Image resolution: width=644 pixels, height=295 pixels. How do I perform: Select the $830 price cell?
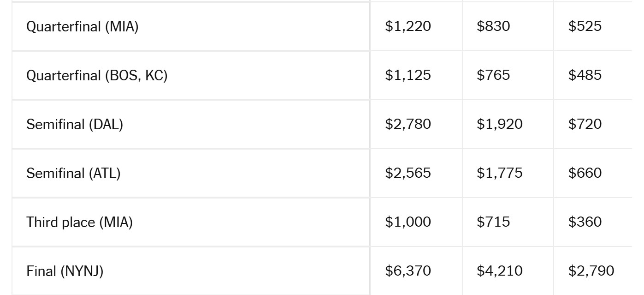(x=493, y=26)
